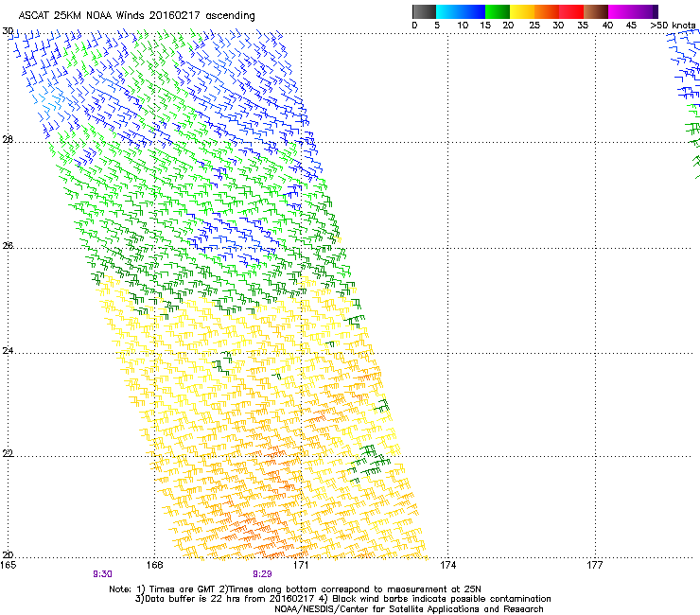Click the latitude label '30'
The width and height of the screenshot is (700, 615).
pyautogui.click(x=8, y=31)
